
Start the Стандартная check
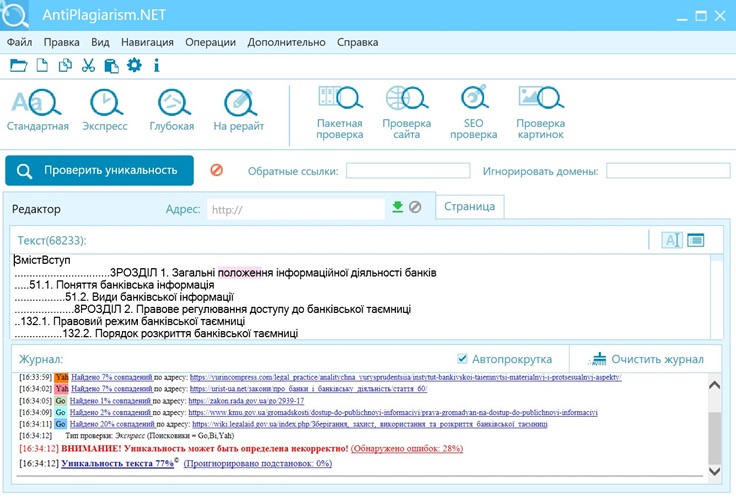point(38,110)
